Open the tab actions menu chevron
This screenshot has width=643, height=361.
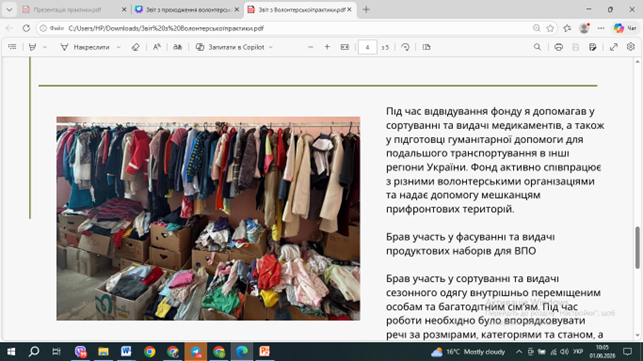tap(9, 9)
